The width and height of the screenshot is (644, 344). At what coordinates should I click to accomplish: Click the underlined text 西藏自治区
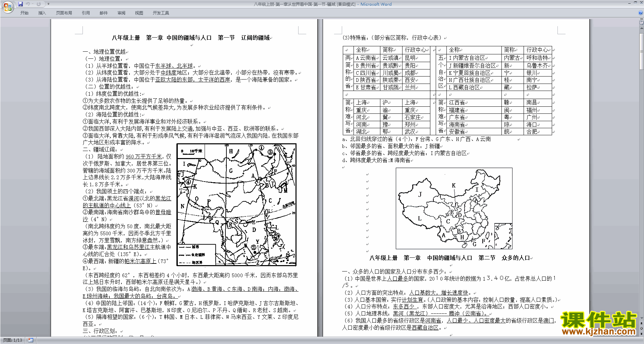pos(425,328)
